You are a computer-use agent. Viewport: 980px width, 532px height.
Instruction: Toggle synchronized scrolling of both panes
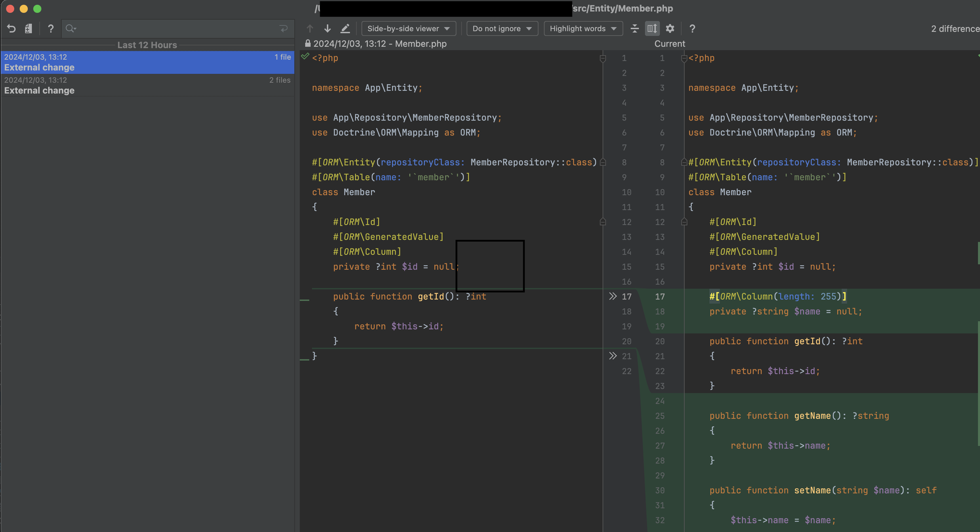pyautogui.click(x=652, y=28)
